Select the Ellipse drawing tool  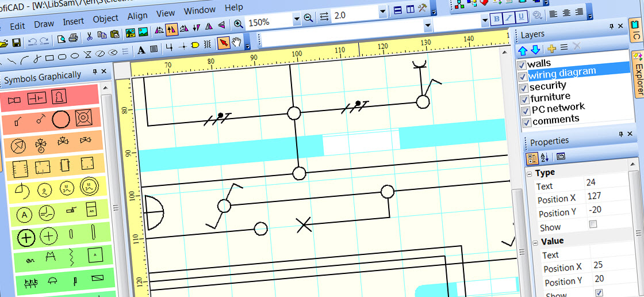point(74,56)
